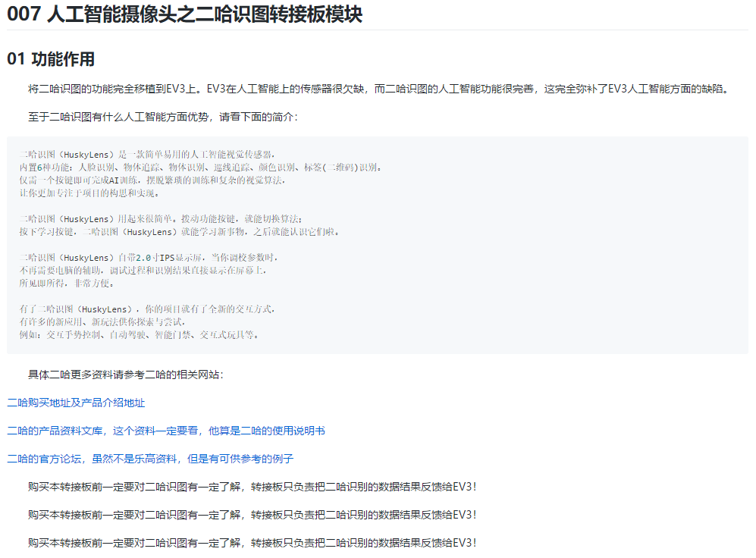
Task: Click the line 所见即所得，非常方便
Action: [x=67, y=284]
